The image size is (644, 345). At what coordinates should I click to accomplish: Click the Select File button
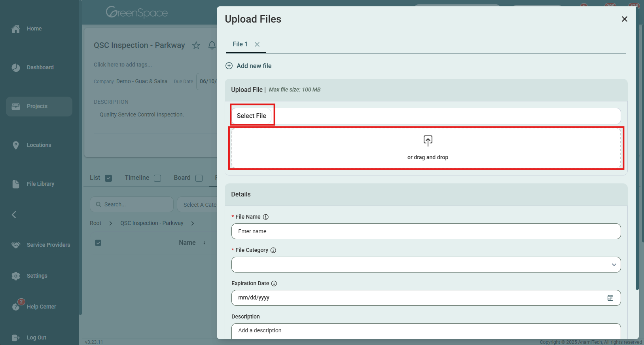pyautogui.click(x=252, y=116)
